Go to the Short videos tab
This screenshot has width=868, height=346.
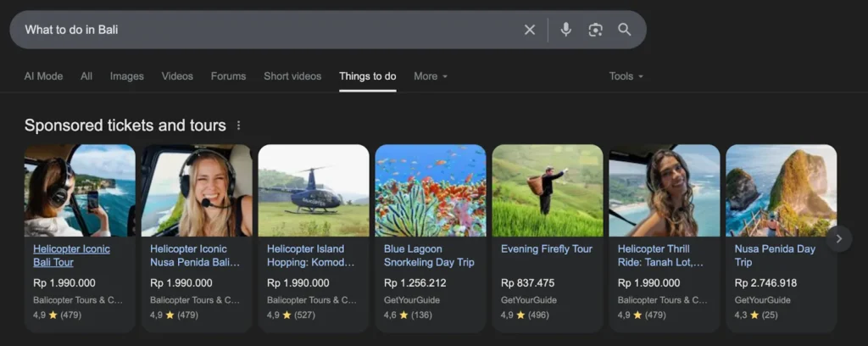click(292, 76)
